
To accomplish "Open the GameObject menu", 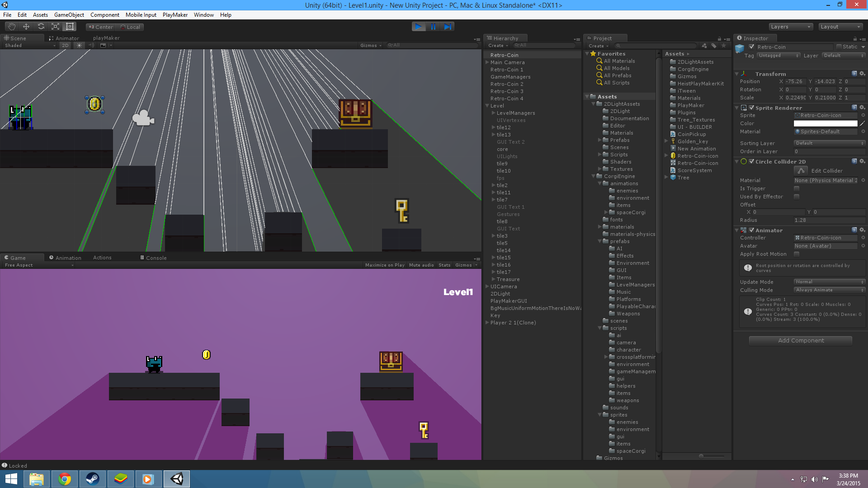I will tap(69, 14).
